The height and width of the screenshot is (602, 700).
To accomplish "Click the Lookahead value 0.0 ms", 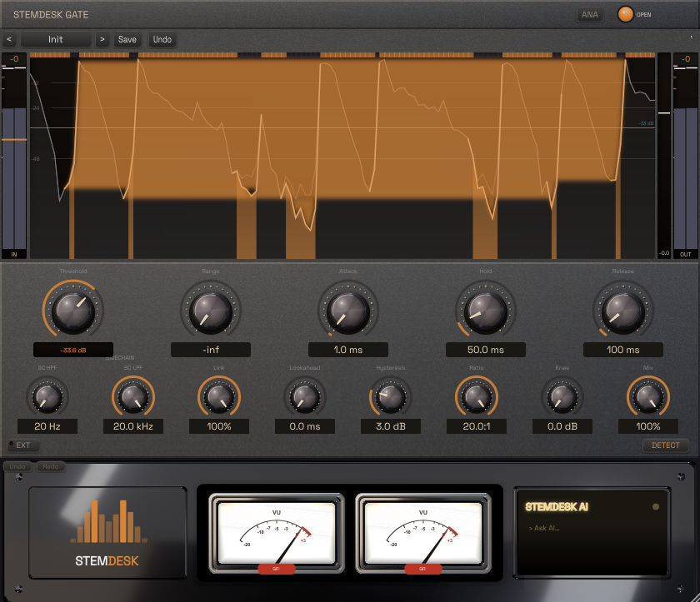I will click(x=305, y=426).
